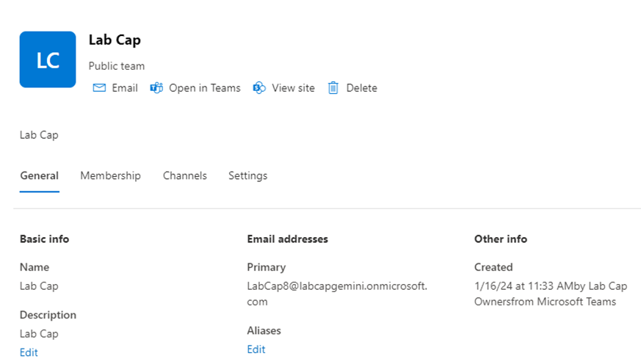Click the primary LabCap8 email address
The height and width of the screenshot is (364, 641).
(337, 294)
